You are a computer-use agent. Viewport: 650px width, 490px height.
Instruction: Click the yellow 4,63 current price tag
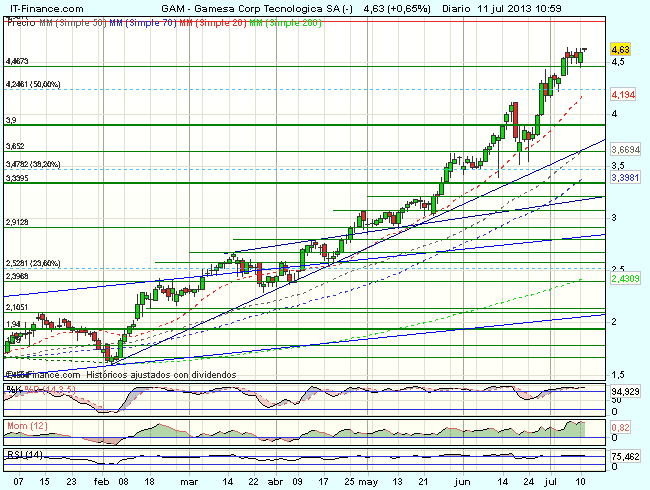[620, 48]
